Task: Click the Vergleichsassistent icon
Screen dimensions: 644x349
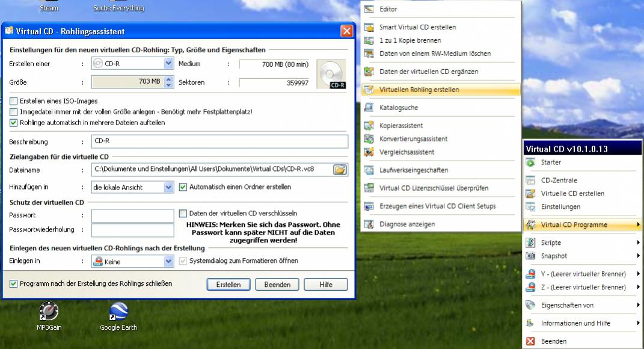Action: coord(369,152)
